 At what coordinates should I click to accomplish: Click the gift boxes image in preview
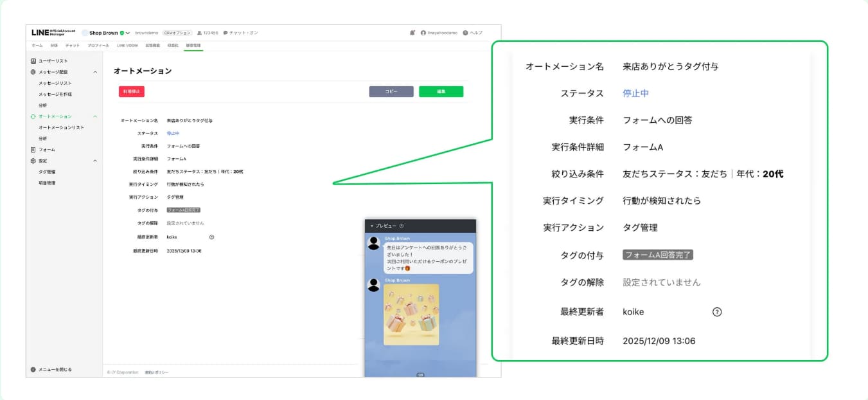(x=411, y=314)
